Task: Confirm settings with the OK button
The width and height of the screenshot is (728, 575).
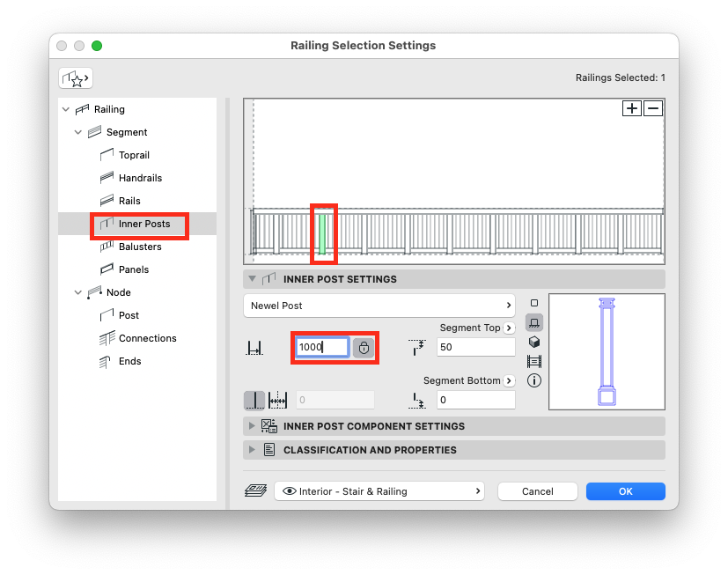Action: (625, 491)
